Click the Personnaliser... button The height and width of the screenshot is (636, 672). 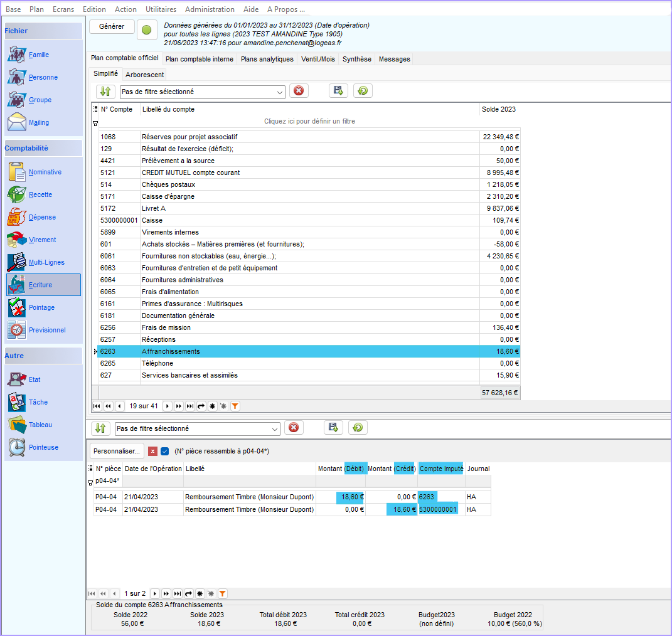click(x=117, y=451)
